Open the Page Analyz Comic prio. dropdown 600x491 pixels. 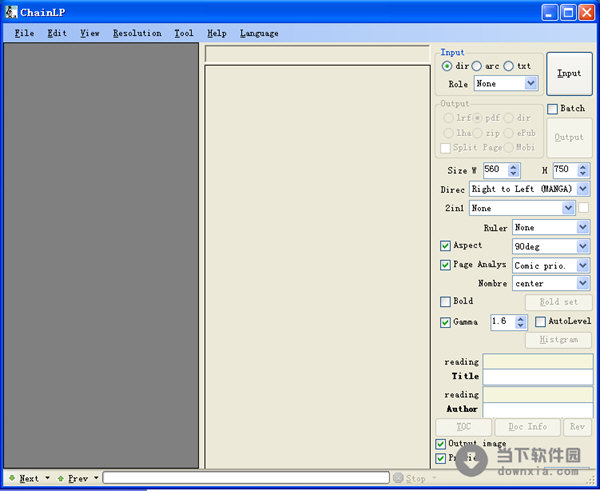[x=583, y=265]
